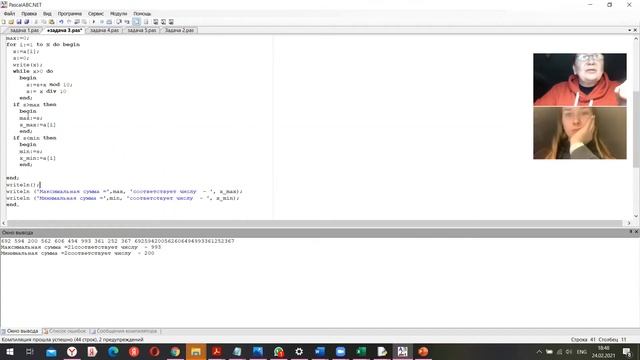The height and width of the screenshot is (360, 640).
Task: Open the Сервис menu
Action: (x=96, y=13)
